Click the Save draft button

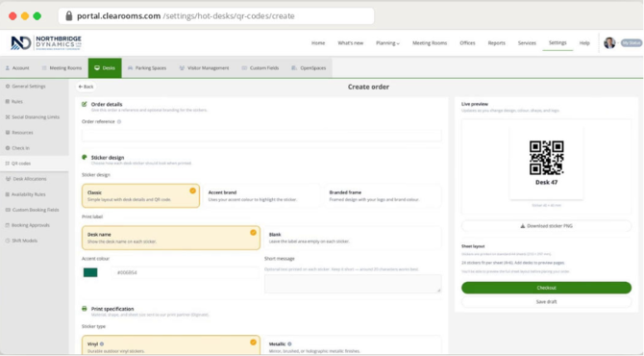coord(546,302)
